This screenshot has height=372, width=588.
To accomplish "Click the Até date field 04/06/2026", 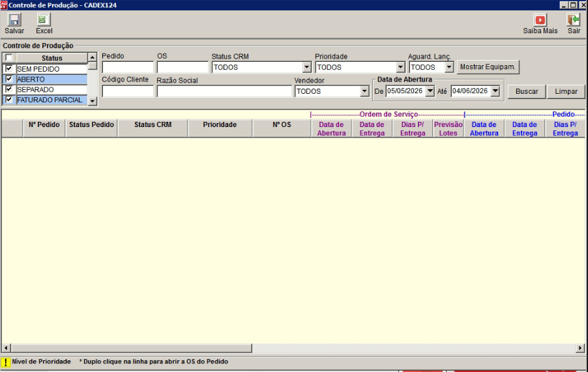I will [x=471, y=91].
